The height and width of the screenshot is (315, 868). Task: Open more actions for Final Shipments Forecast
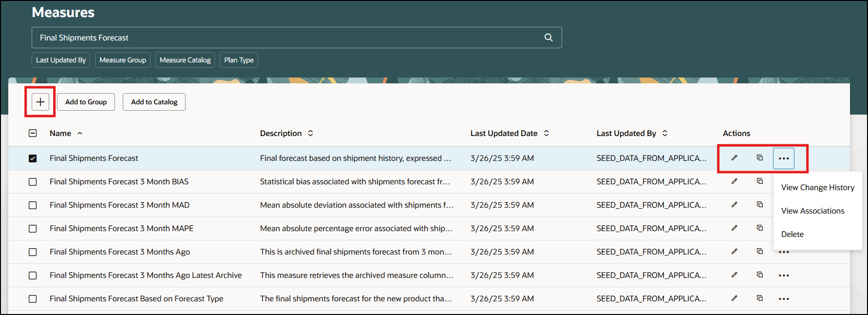point(784,158)
